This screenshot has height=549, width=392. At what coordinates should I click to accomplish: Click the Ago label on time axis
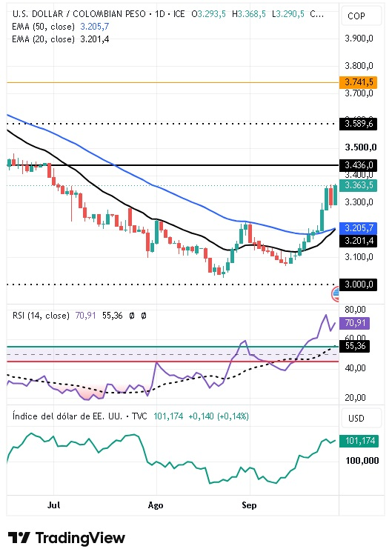[x=156, y=505]
